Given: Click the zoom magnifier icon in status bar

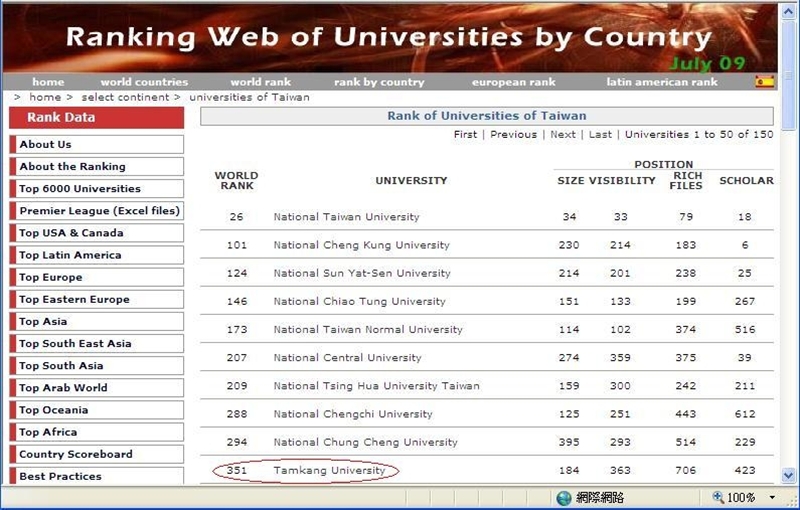Looking at the screenshot, I should click(718, 497).
